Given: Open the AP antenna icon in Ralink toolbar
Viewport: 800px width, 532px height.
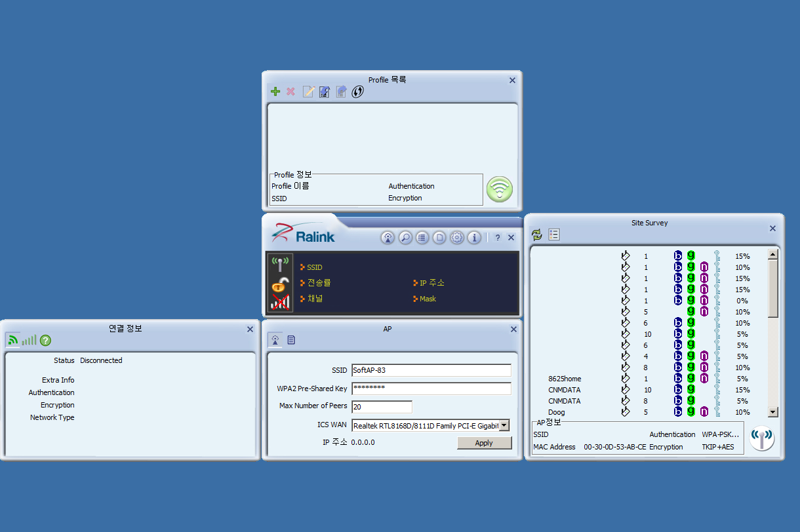Looking at the screenshot, I should pyautogui.click(x=388, y=238).
